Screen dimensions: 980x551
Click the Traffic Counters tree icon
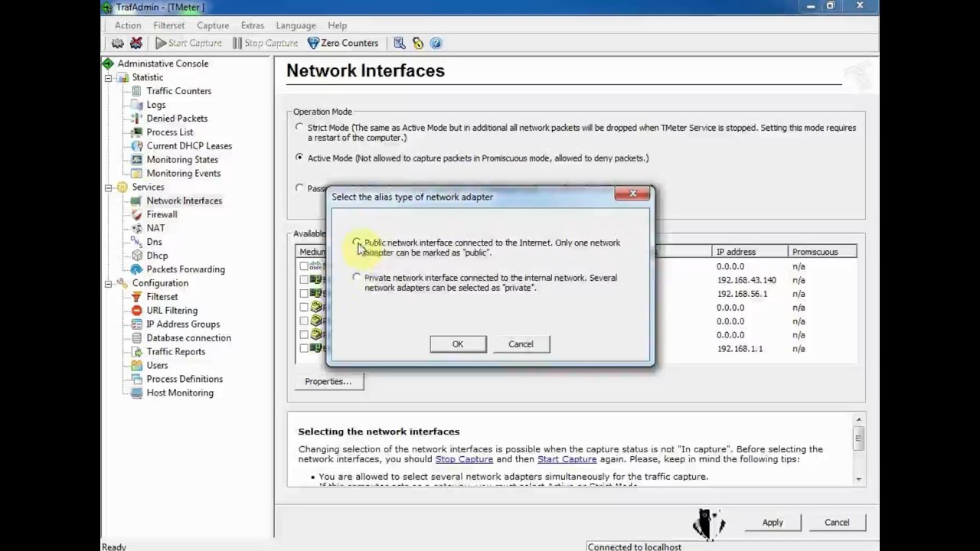(136, 91)
